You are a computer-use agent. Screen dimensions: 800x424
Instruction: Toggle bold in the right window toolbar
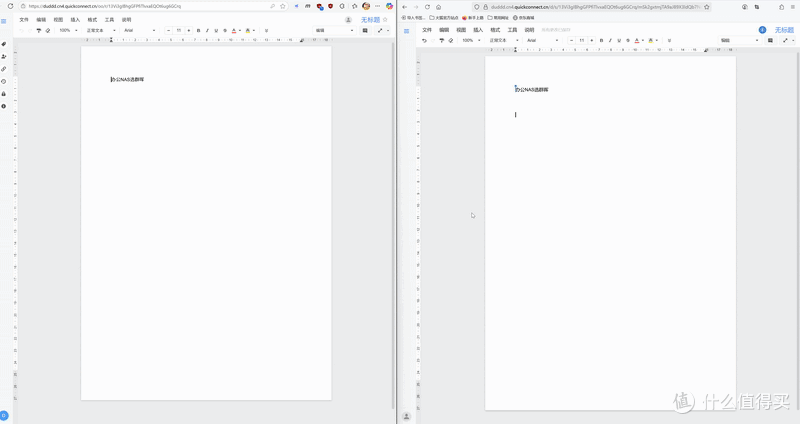coord(601,40)
